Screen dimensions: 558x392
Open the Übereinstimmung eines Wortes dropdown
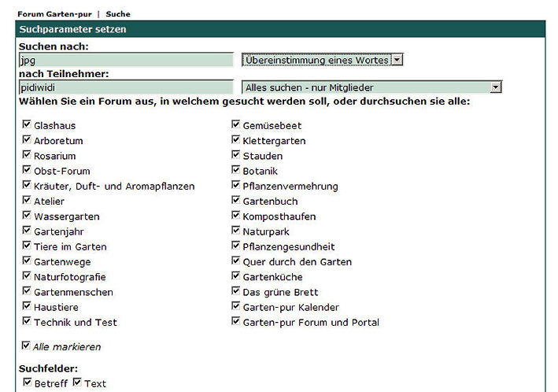pyautogui.click(x=322, y=60)
